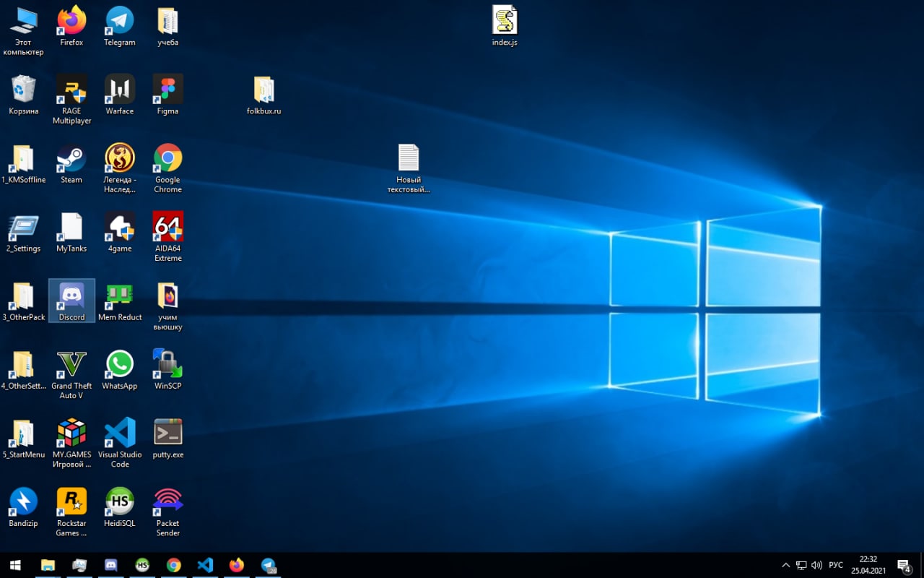Select the Mem Reduct shortcut icon
Screen dimensions: 924x578
pyautogui.click(x=119, y=301)
